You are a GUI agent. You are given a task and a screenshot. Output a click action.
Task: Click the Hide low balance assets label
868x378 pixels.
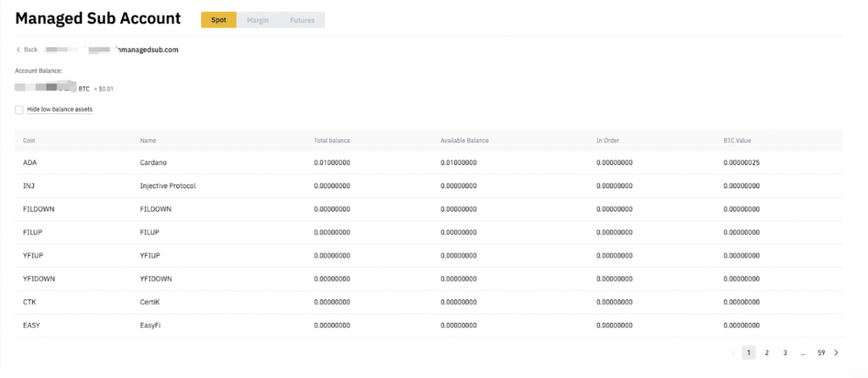60,109
